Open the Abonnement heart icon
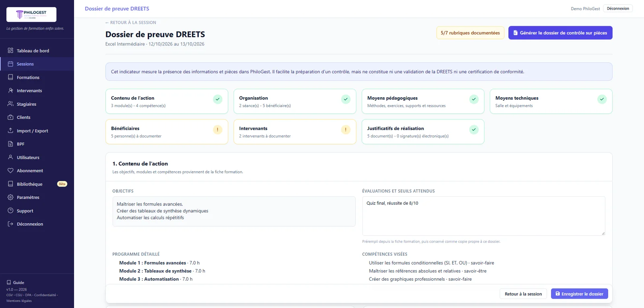This screenshot has height=308, width=644. 10,170
